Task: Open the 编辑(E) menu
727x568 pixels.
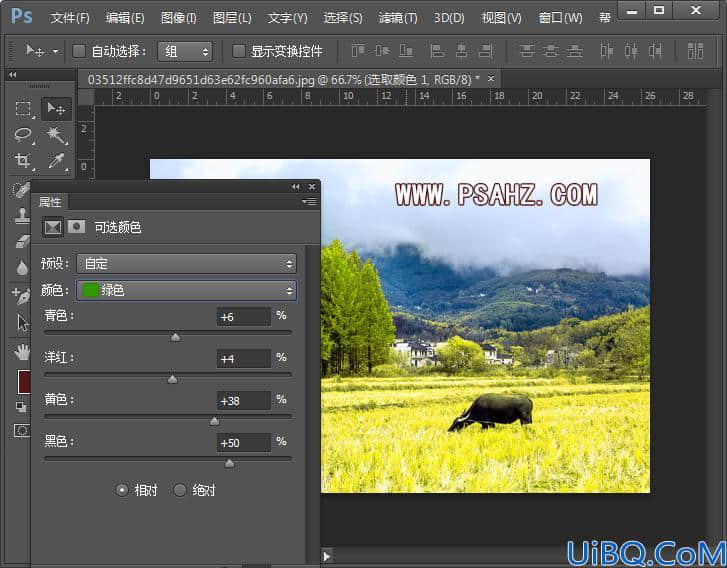Action: pos(125,18)
